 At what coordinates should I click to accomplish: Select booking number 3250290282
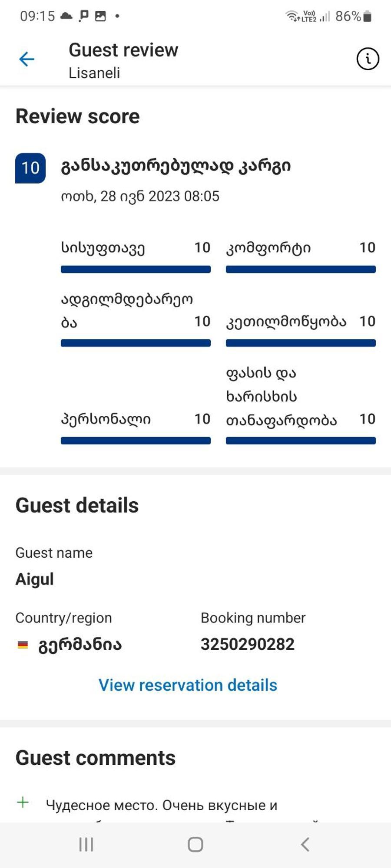[248, 644]
